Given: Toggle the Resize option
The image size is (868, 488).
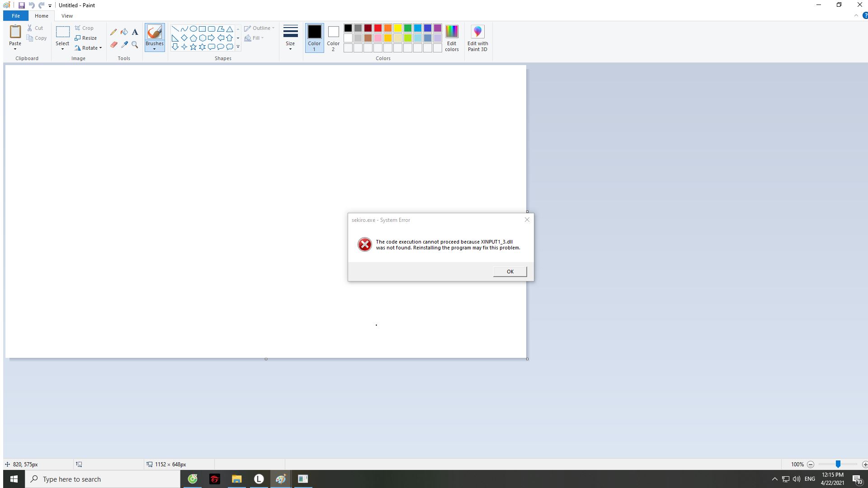Looking at the screenshot, I should pyautogui.click(x=86, y=38).
